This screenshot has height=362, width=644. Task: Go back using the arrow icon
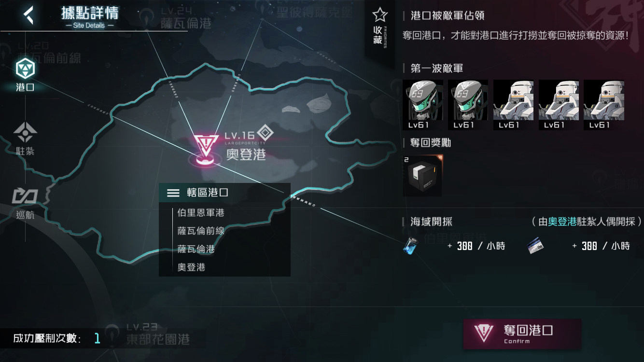pyautogui.click(x=29, y=15)
